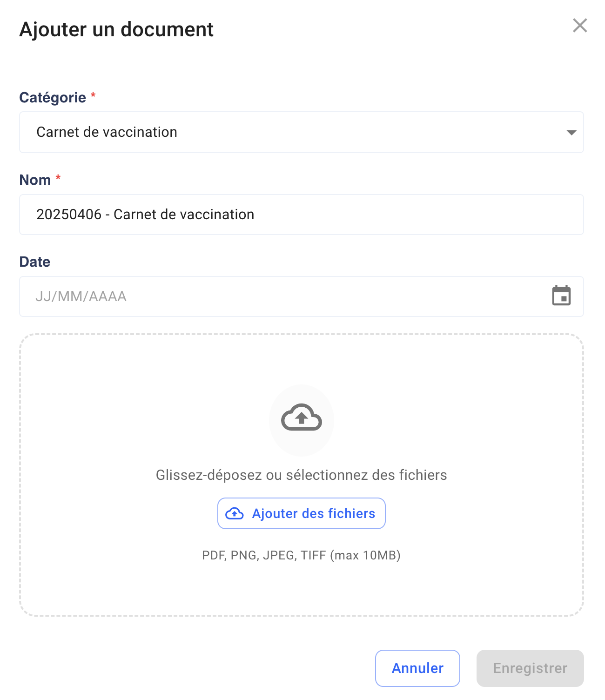
Task: Click the red asterisk next to Catégorie
Action: [x=93, y=95]
